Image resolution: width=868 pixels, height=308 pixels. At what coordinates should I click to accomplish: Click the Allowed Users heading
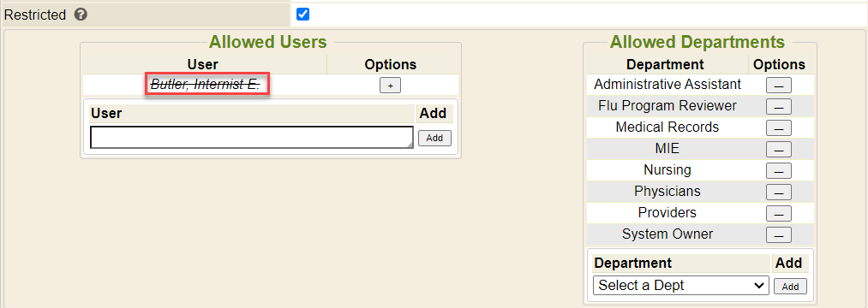268,42
